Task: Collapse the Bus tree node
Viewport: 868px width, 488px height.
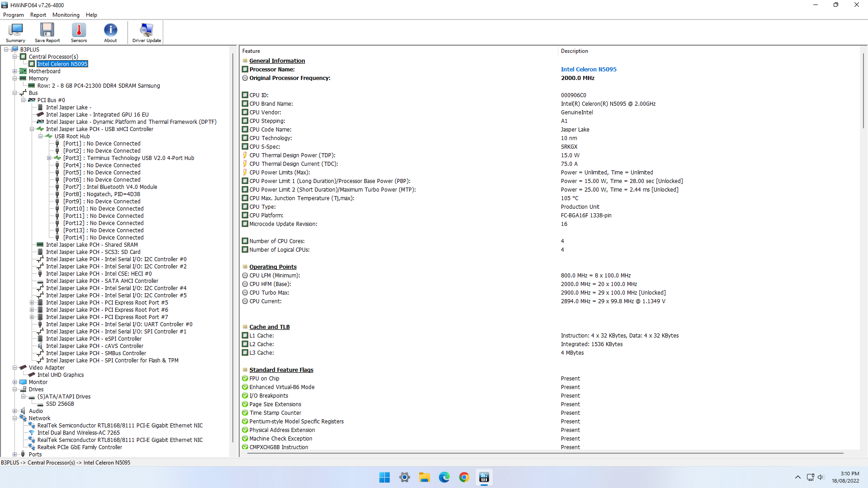Action: [x=15, y=93]
